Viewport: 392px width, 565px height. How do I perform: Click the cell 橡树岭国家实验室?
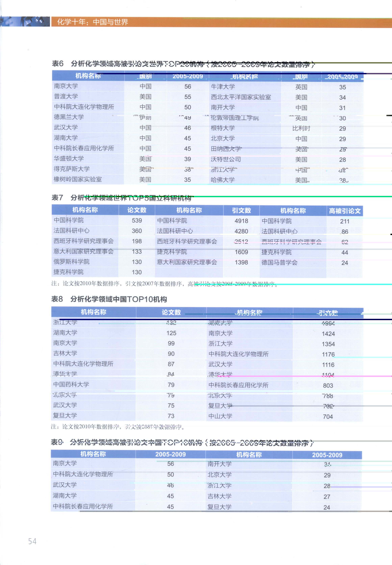[78, 179]
